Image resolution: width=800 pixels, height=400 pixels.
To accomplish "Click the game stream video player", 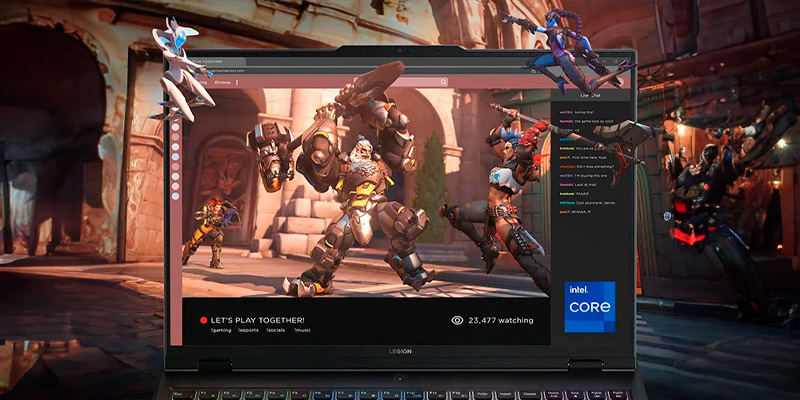I will [366, 193].
